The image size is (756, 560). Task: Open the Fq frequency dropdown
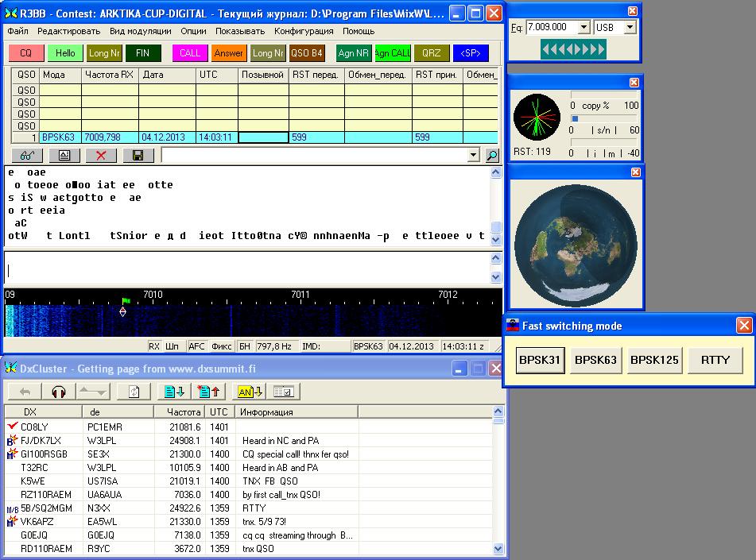(584, 27)
